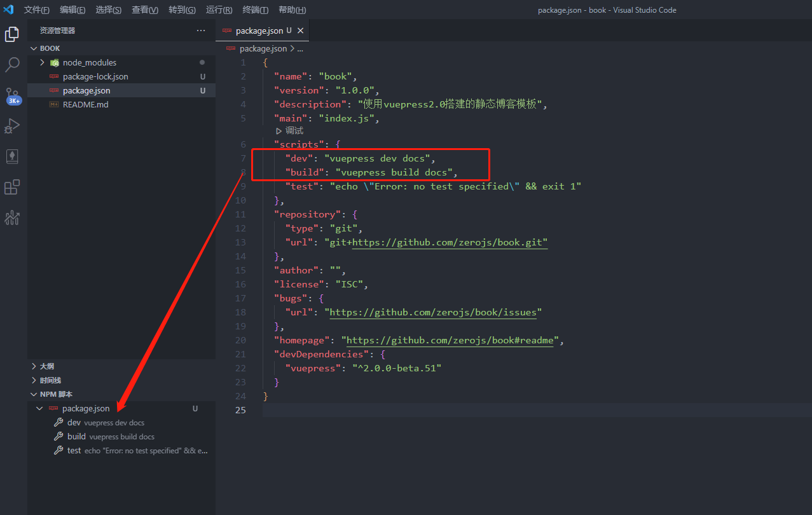Open README.md in file explorer
Image resolution: width=812 pixels, height=515 pixels.
[121, 105]
